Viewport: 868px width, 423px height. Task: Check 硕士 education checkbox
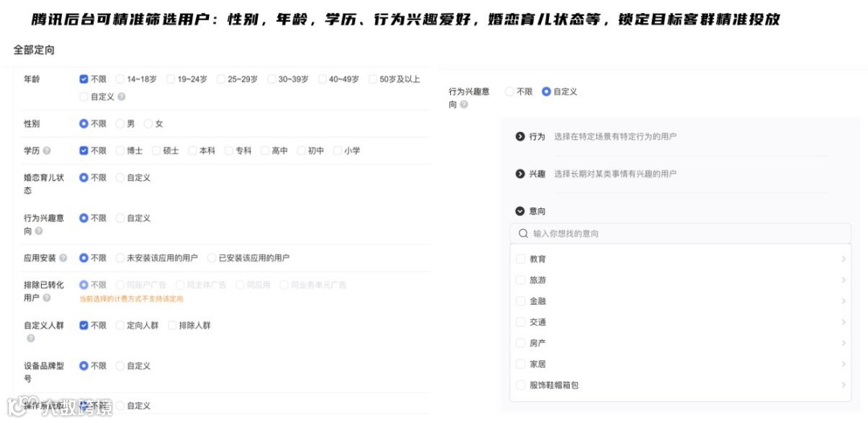click(x=156, y=150)
